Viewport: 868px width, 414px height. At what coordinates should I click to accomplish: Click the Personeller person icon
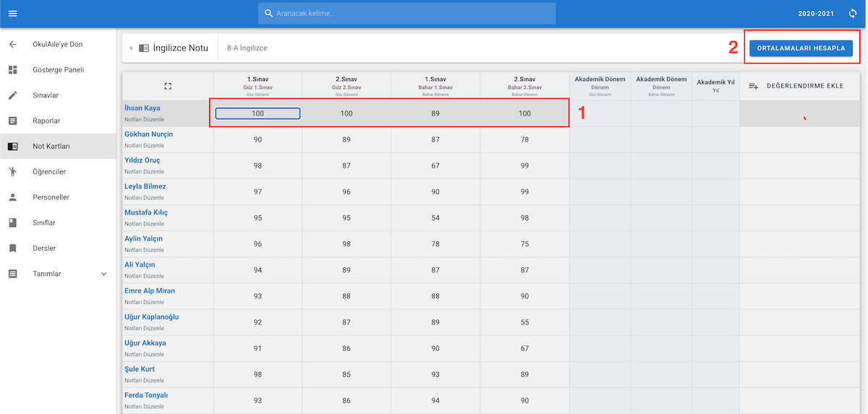coord(13,197)
